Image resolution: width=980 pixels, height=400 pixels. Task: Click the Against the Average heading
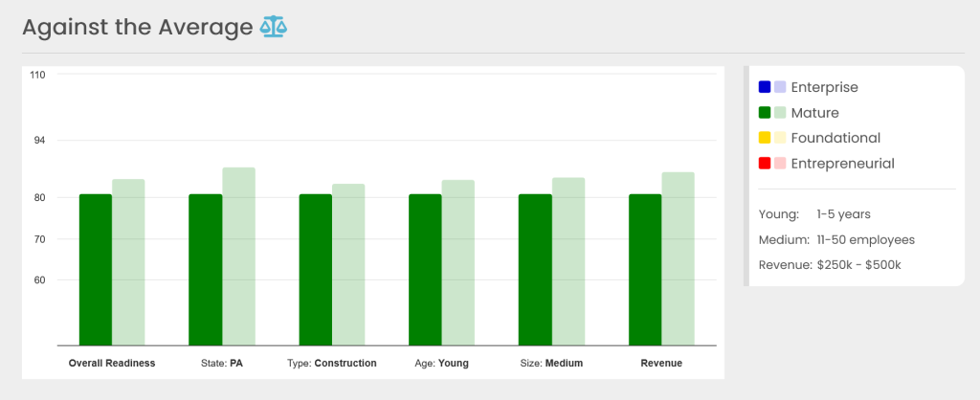[x=137, y=28]
